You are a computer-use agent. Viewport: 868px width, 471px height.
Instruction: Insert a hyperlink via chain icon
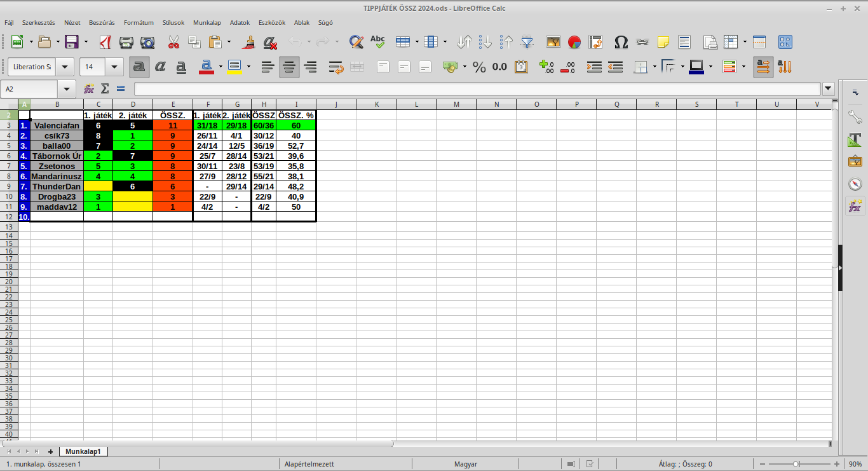642,42
